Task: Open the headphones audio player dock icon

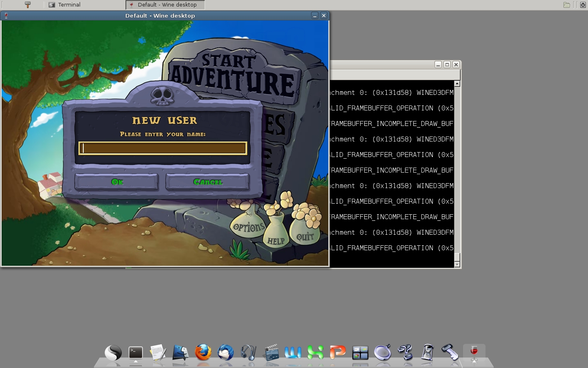Action: (x=248, y=352)
